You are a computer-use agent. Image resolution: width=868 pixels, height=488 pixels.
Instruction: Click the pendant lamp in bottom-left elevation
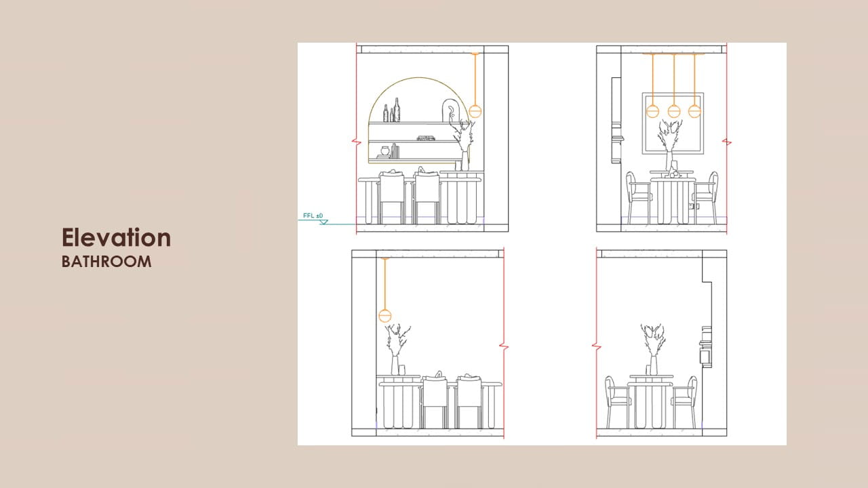pyautogui.click(x=385, y=315)
